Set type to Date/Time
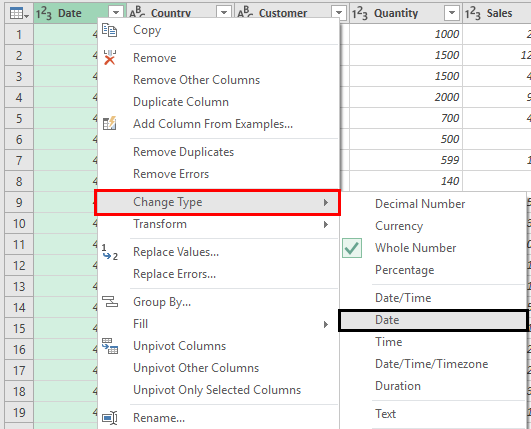Viewport: 531px width, 429px height. [403, 298]
